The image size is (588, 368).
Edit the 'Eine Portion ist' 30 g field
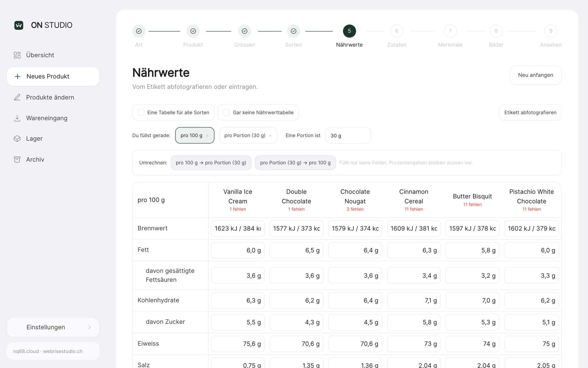(348, 135)
